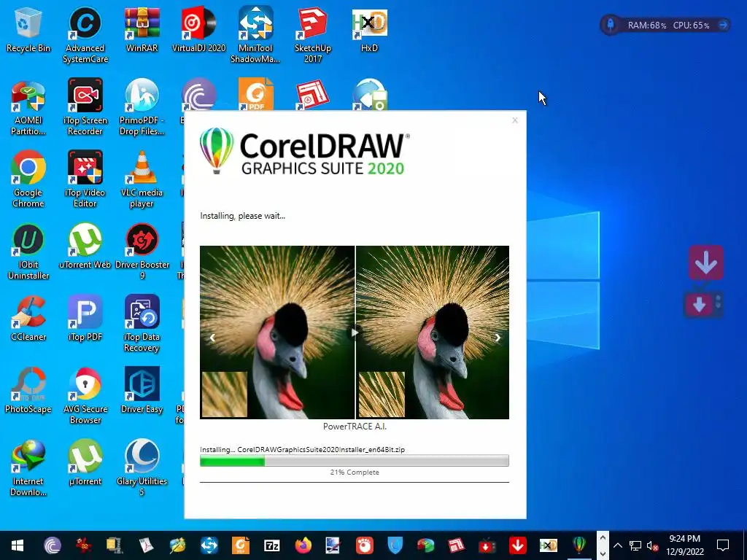747x560 pixels.
Task: Click the right crane comparison image
Action: pos(433,332)
